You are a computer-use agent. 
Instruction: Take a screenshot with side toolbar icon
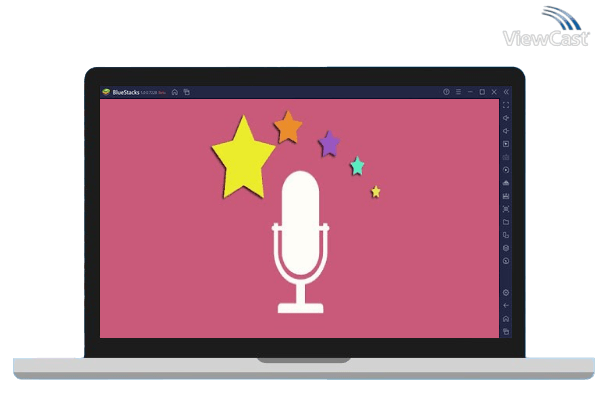(506, 209)
